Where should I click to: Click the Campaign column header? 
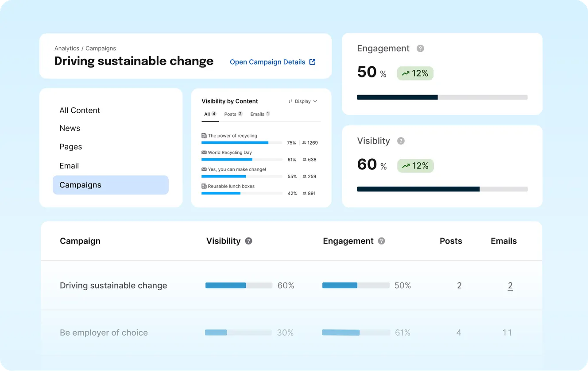coord(80,241)
